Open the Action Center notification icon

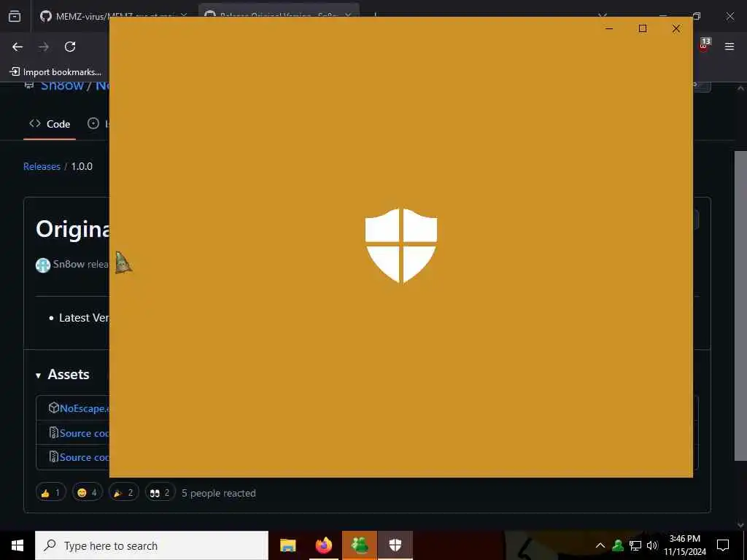[723, 545]
